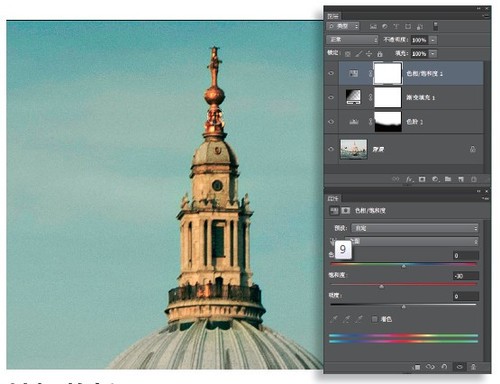Viewport: 500px width, 384px height.
Task: Clip adjustment to layer icon in Properties
Action: tap(416, 367)
